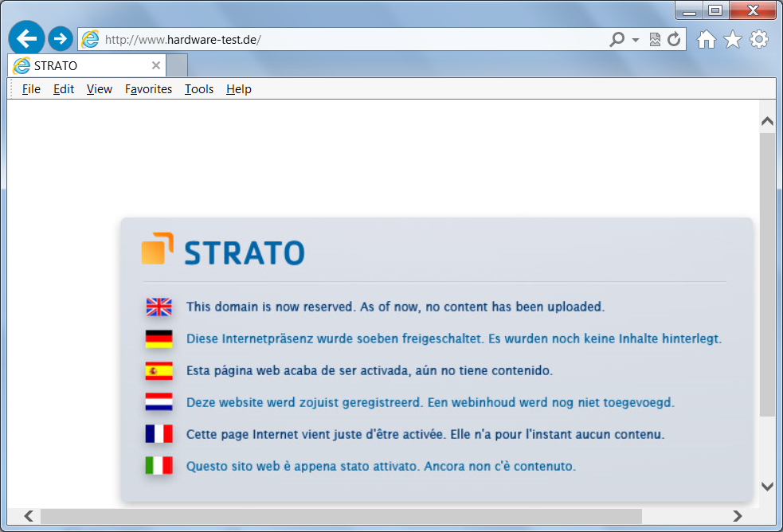The image size is (783, 532).
Task: Click the Dutch flag icon
Action: [159, 402]
